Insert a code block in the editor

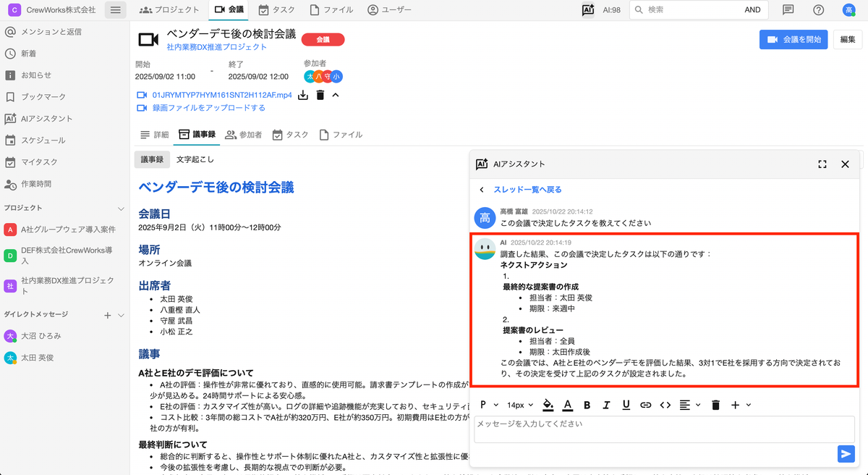[665, 405]
